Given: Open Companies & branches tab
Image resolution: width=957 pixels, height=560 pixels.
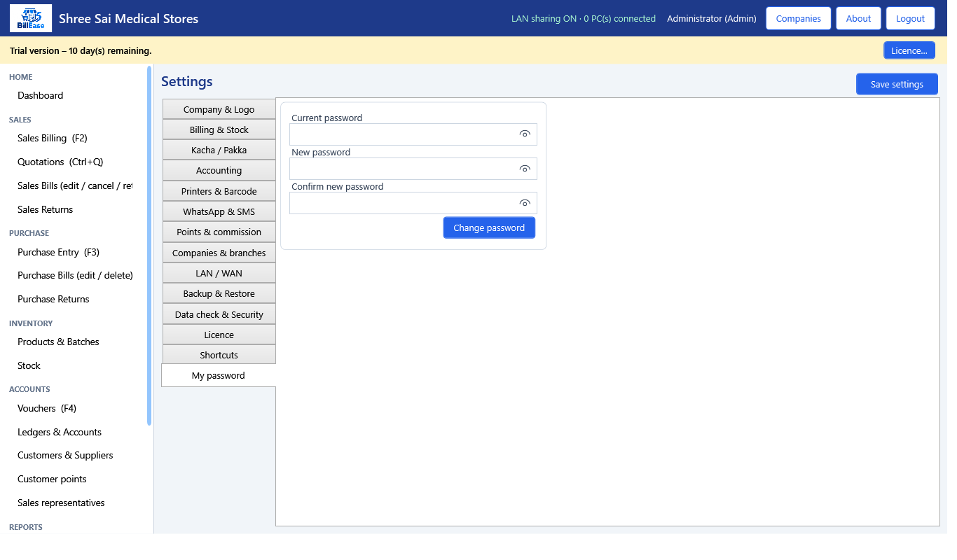Looking at the screenshot, I should click(x=219, y=253).
